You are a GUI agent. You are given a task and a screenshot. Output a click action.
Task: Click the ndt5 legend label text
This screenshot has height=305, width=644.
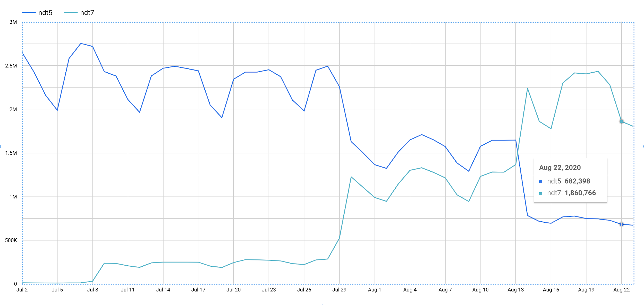45,12
